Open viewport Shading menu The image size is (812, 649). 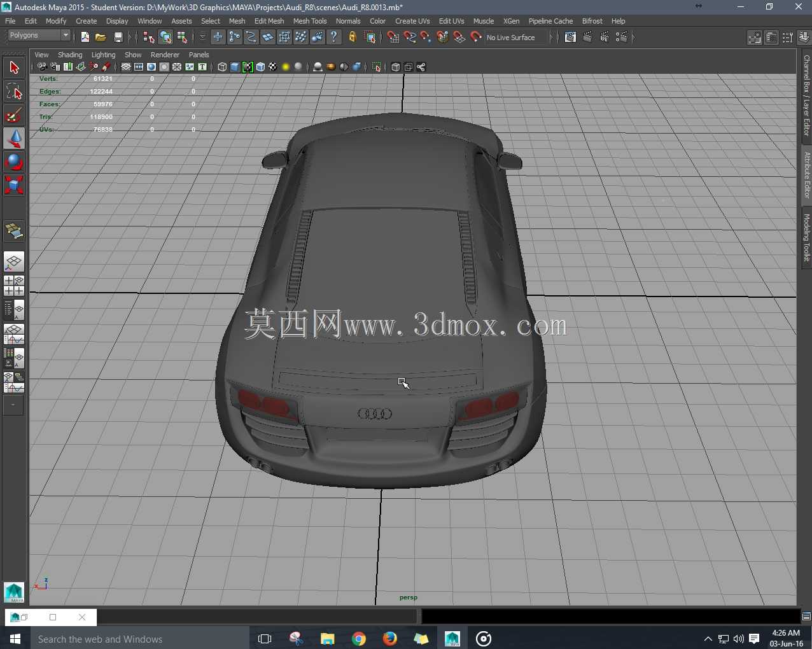[x=70, y=55]
